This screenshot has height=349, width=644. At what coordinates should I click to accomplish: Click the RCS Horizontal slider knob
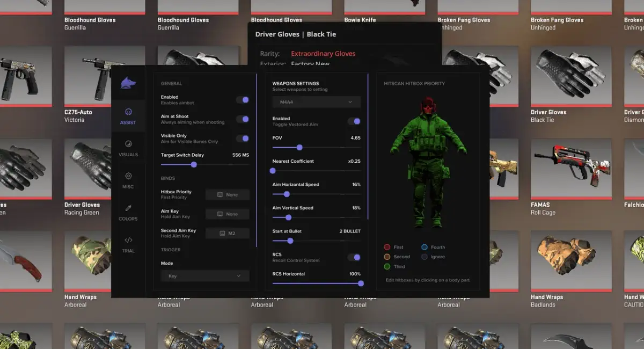point(361,283)
